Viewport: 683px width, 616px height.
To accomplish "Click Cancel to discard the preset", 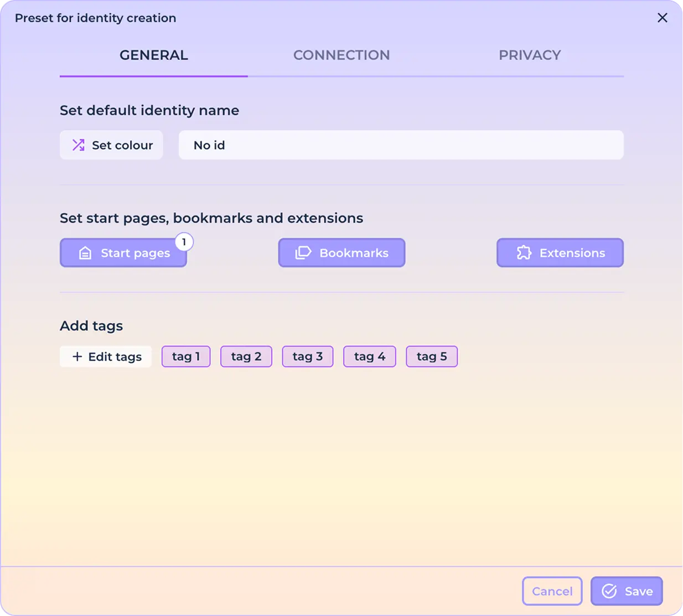I will click(552, 591).
